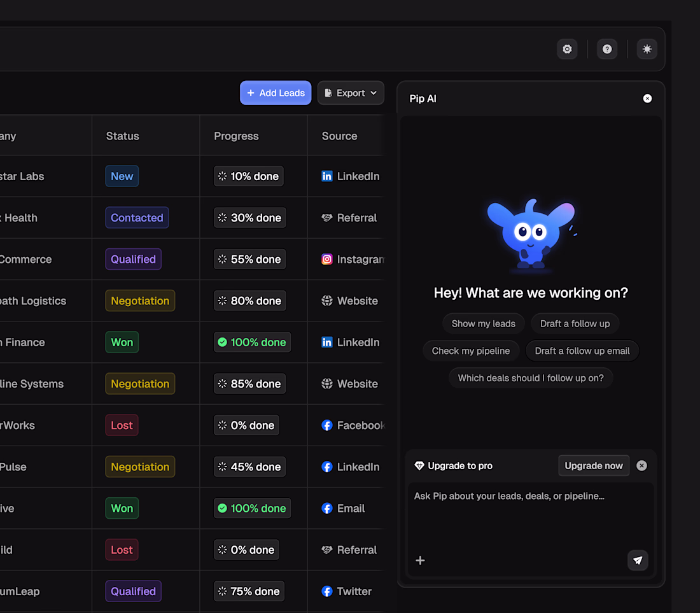Click the 80% done progress pill
This screenshot has height=613, width=700.
coord(250,301)
